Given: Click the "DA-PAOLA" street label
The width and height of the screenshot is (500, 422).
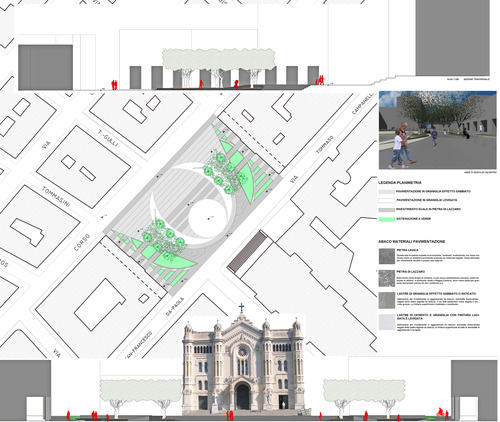Looking at the screenshot, I should tap(175, 308).
